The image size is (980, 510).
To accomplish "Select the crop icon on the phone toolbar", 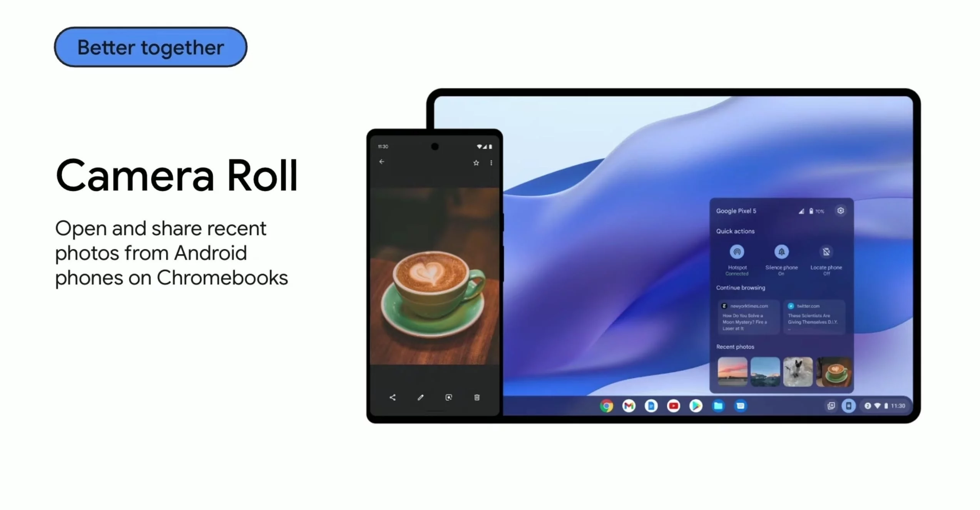I will coord(448,397).
